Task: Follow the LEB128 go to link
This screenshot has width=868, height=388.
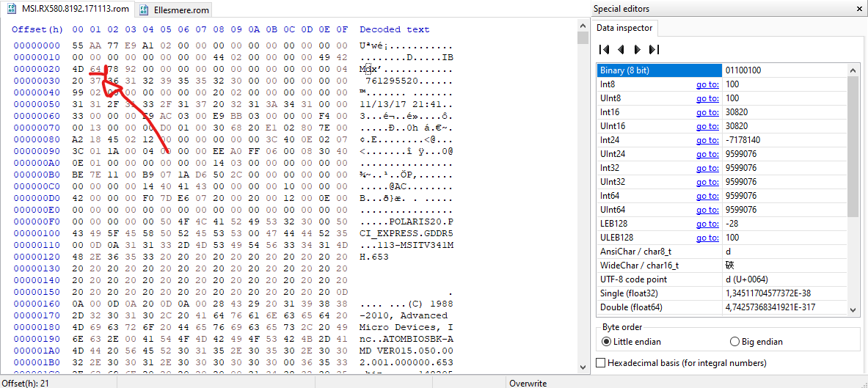Action: 707,224
